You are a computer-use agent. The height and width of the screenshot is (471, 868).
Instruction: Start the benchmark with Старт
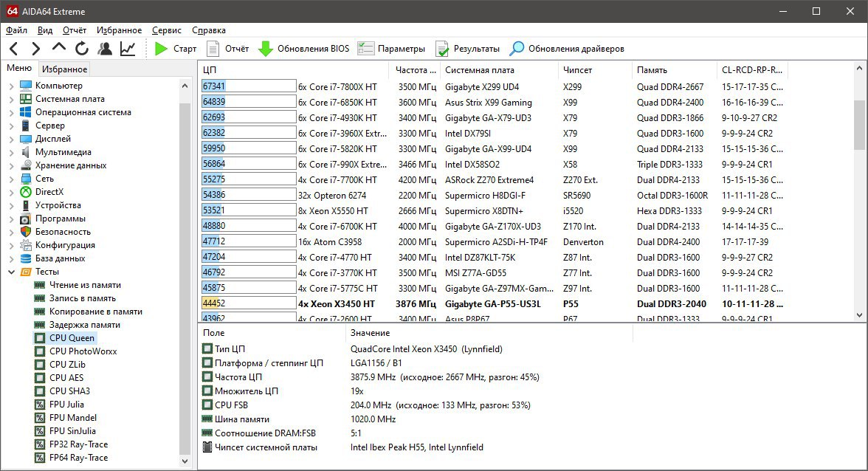point(176,49)
